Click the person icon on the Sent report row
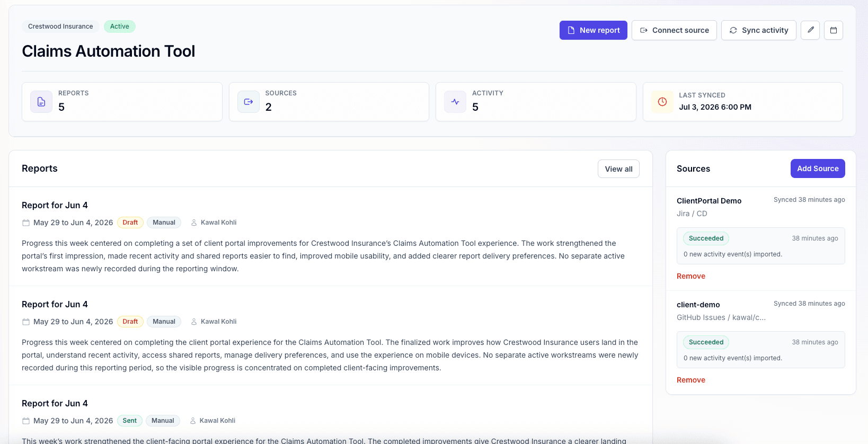The image size is (868, 444). pyautogui.click(x=193, y=421)
